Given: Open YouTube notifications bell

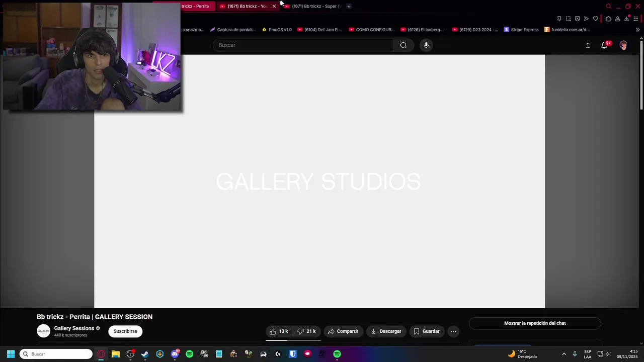Looking at the screenshot, I should point(605,45).
